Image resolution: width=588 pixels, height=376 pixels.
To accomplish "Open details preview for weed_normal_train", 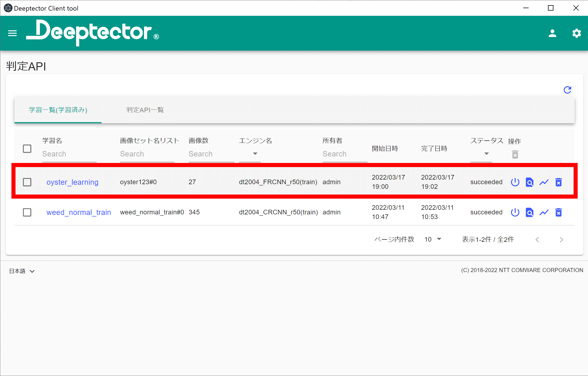I will click(x=529, y=212).
